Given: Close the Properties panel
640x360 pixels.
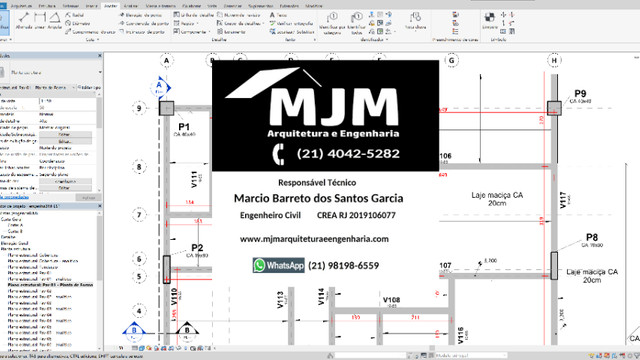Looking at the screenshot, I should point(100,56).
